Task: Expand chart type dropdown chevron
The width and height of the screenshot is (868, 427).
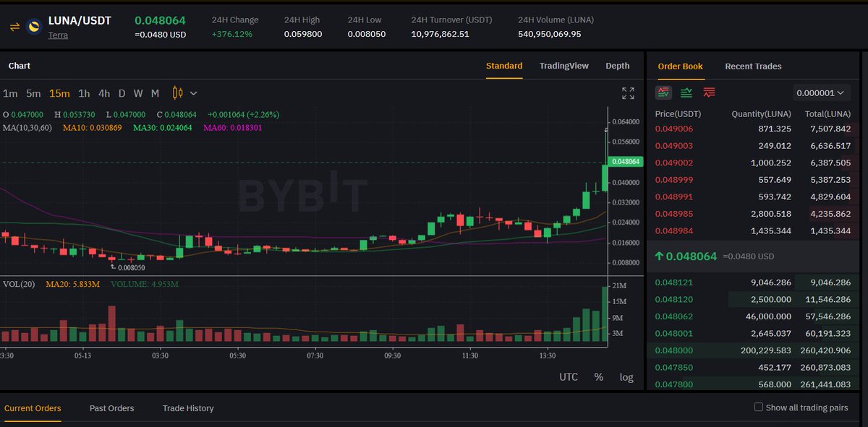Action: click(x=193, y=93)
